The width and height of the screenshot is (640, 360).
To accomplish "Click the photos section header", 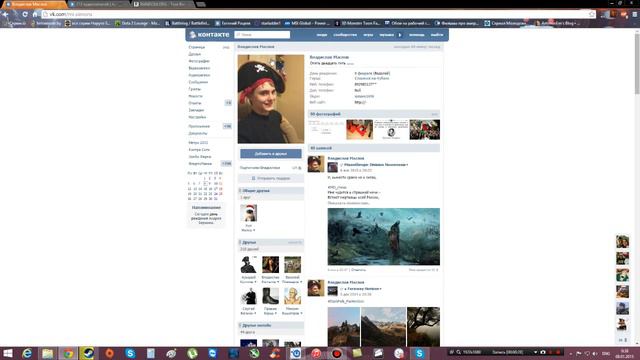I will coord(373,114).
